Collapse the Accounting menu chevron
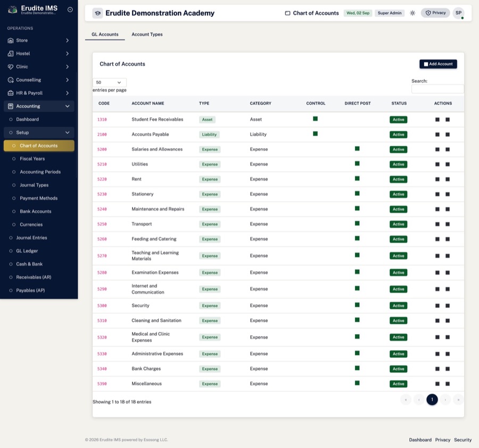This screenshot has width=479, height=448. (67, 106)
